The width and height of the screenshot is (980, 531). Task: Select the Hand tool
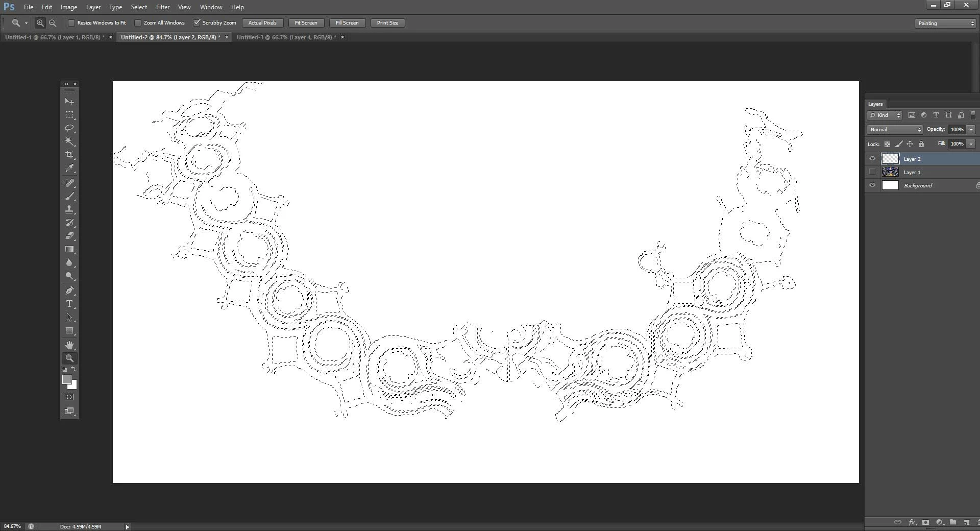[x=69, y=345]
